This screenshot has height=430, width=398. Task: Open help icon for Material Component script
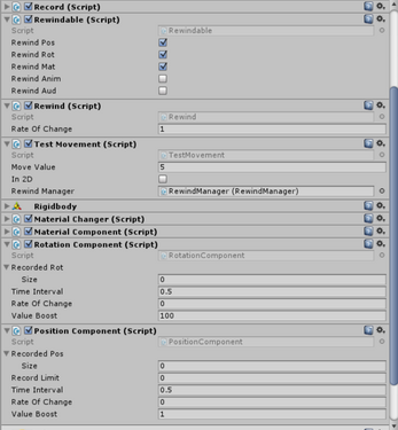368,231
